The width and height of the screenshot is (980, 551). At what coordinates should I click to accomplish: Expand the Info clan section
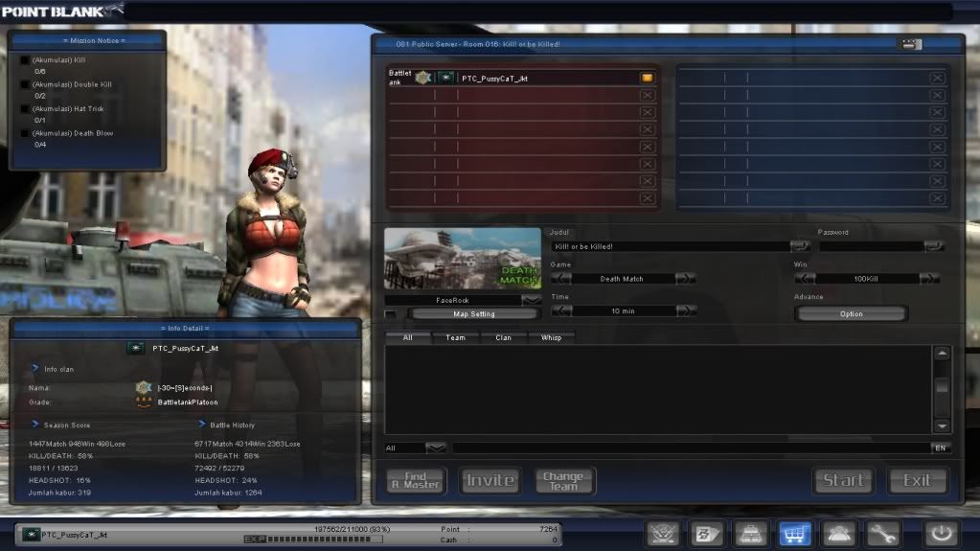coord(35,368)
